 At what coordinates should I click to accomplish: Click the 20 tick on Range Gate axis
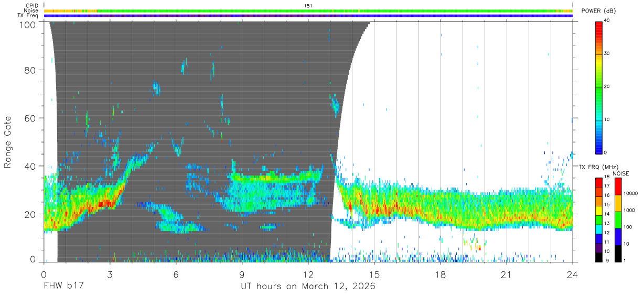point(30,214)
